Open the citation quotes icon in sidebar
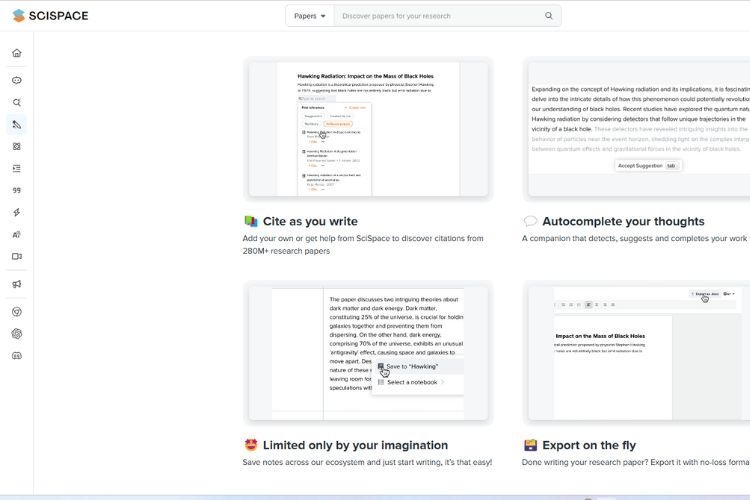750x500 pixels. 16,190
